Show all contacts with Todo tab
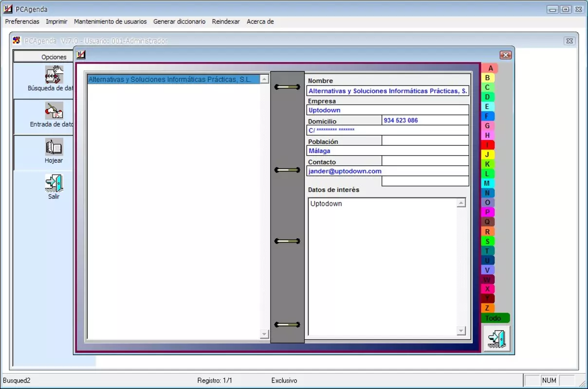 (x=496, y=318)
